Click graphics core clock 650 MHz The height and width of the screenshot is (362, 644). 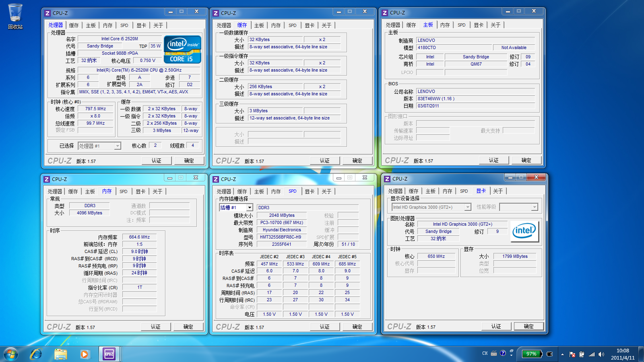coord(436,256)
